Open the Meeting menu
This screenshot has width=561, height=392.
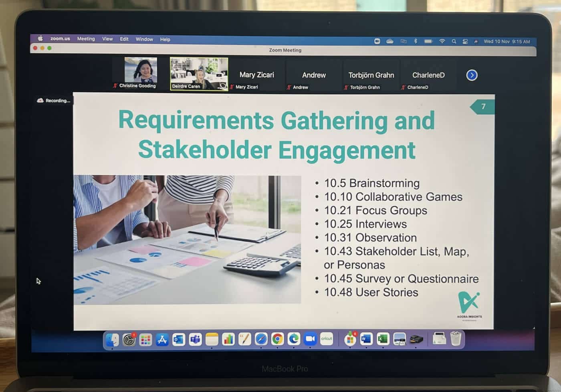pyautogui.click(x=86, y=39)
